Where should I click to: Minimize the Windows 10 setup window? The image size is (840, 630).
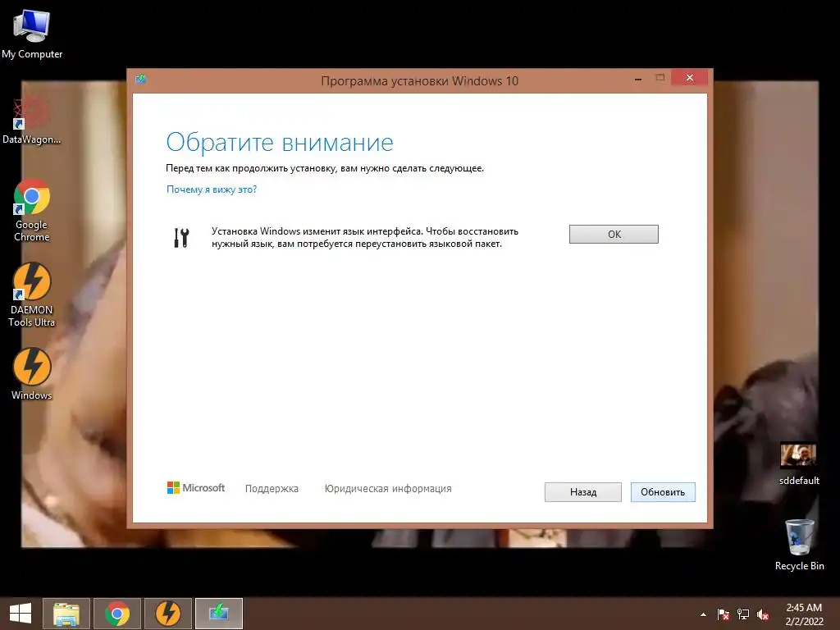coord(638,79)
